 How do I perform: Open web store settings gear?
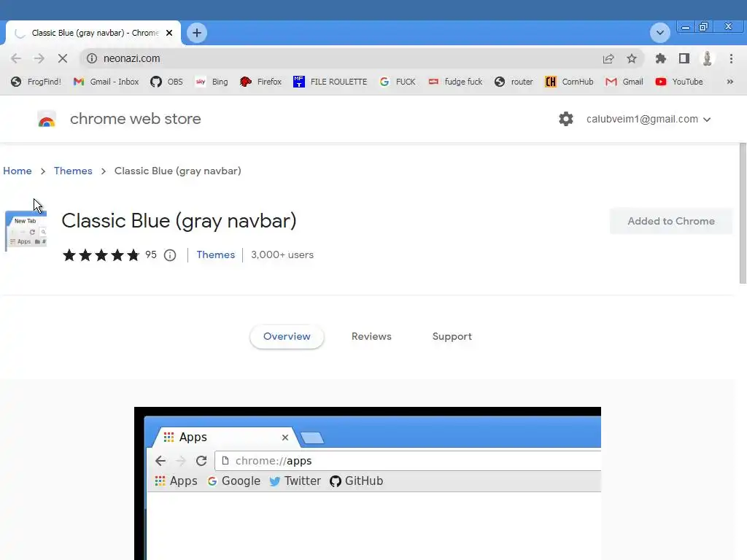coord(566,119)
